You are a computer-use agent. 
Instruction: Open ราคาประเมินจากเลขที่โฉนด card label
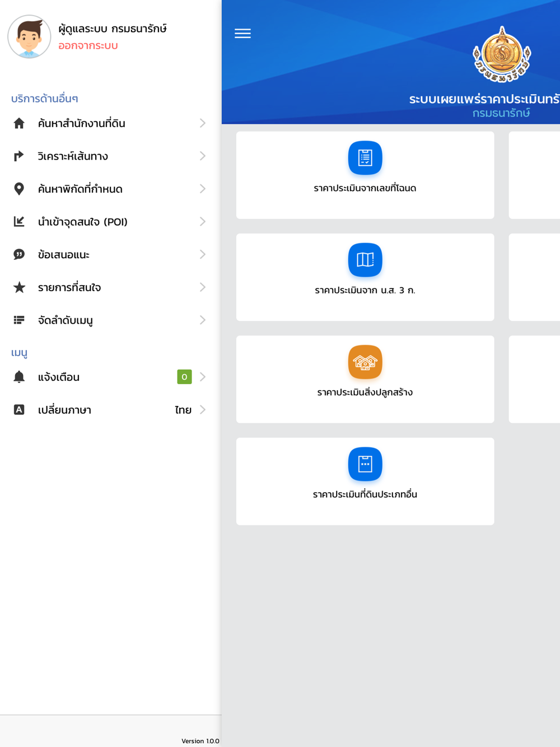point(365,188)
